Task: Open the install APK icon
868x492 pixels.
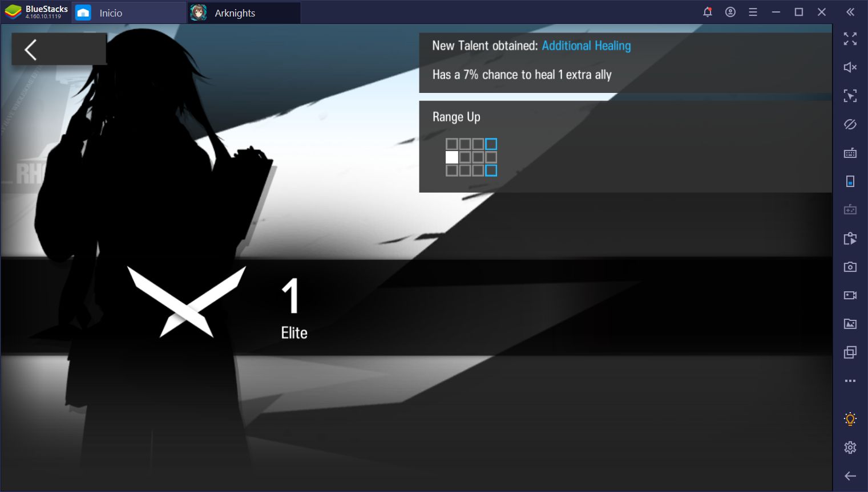Action: (x=850, y=238)
